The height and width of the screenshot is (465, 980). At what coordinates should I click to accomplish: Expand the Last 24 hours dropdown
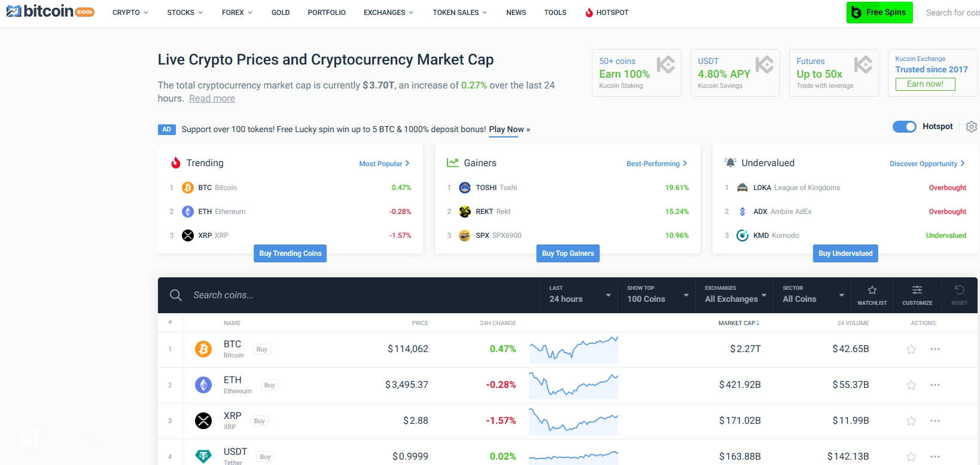tap(579, 295)
